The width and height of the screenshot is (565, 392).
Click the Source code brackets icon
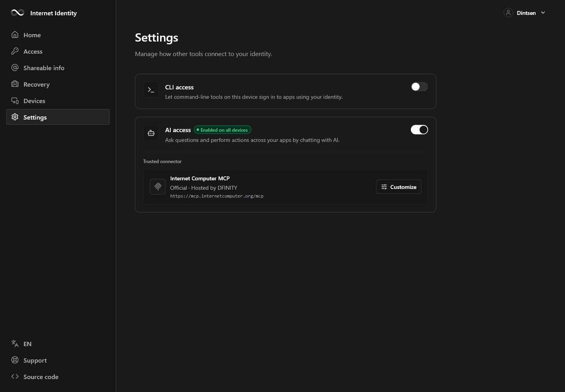(x=15, y=377)
